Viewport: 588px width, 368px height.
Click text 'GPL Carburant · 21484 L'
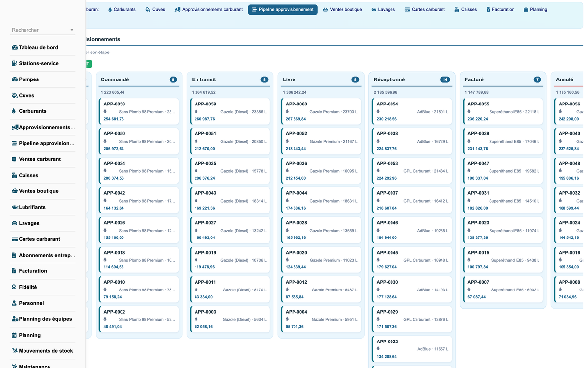(x=426, y=171)
